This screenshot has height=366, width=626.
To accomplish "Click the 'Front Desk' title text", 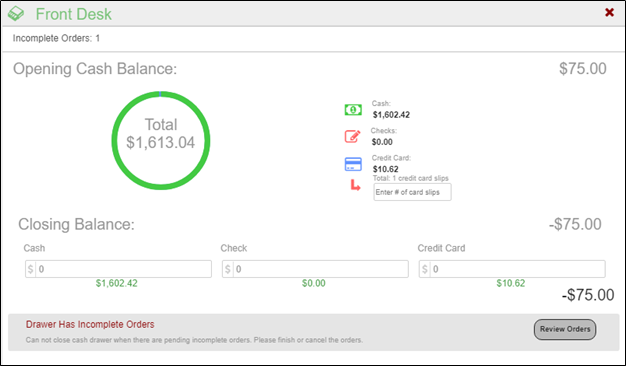I will [73, 14].
